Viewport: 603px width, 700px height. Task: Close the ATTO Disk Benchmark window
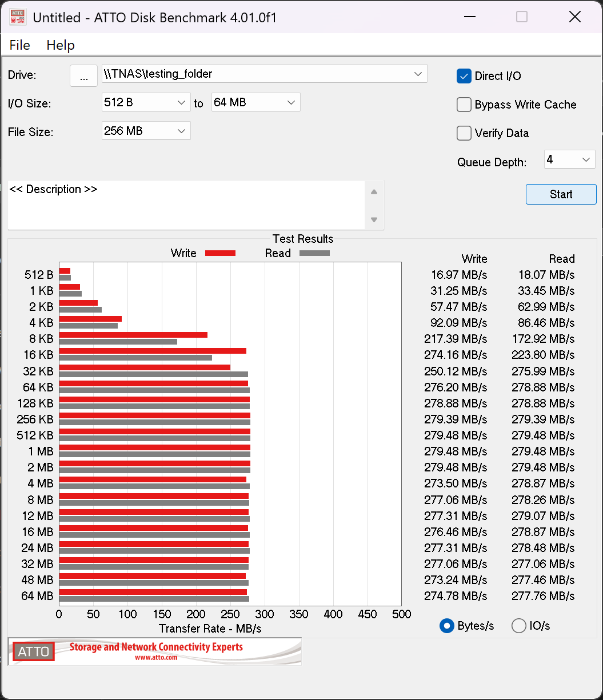(x=574, y=17)
